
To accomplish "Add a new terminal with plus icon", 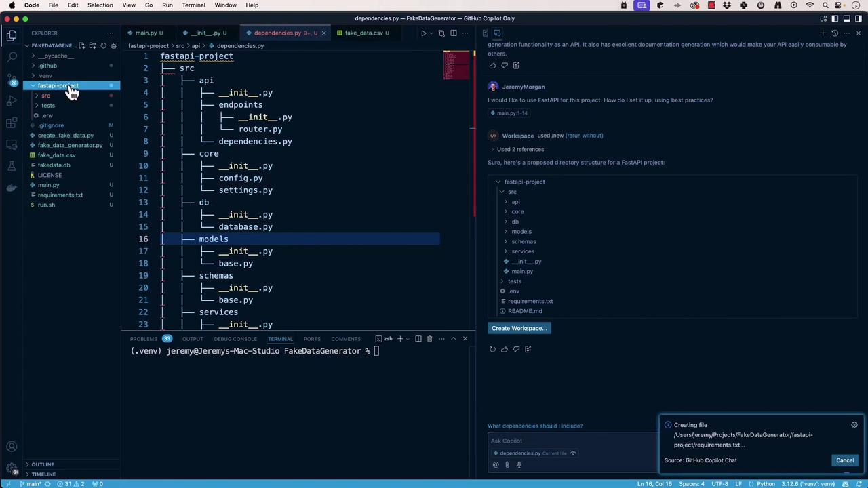I will click(400, 338).
